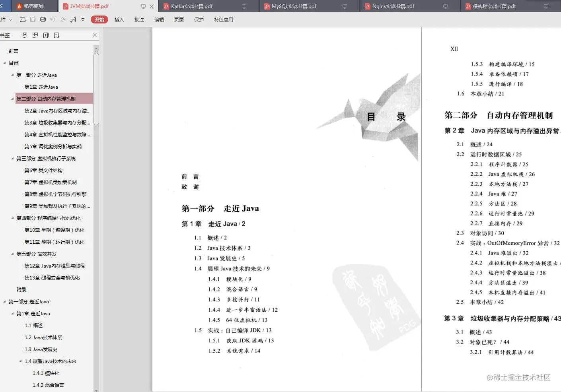Remove a bookmark using the bookmark-minus icon
Viewport: 561px width, 392px height.
coord(56,35)
